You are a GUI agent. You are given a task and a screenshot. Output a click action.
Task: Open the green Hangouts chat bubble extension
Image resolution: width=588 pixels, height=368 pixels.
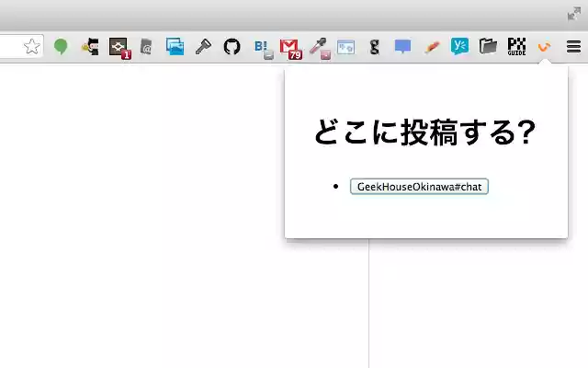(61, 47)
